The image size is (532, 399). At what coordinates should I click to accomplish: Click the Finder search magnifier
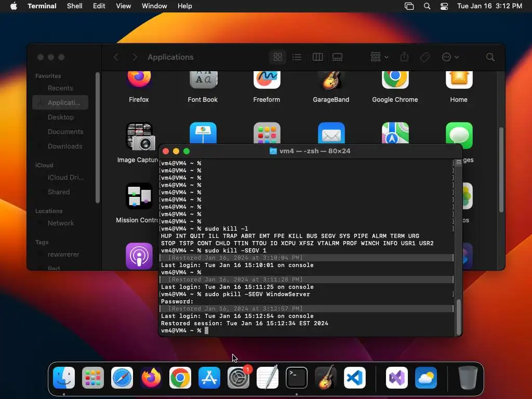coord(490,57)
